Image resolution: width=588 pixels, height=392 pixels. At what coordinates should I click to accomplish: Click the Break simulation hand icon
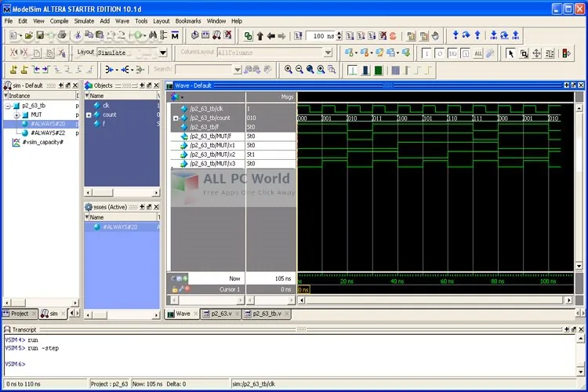(x=435, y=36)
